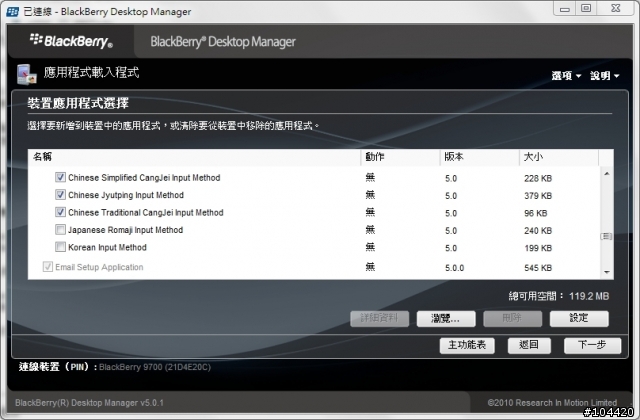Viewport: 640px width, 420px height.
Task: Click the Email Setup Application row text
Action: [99, 267]
